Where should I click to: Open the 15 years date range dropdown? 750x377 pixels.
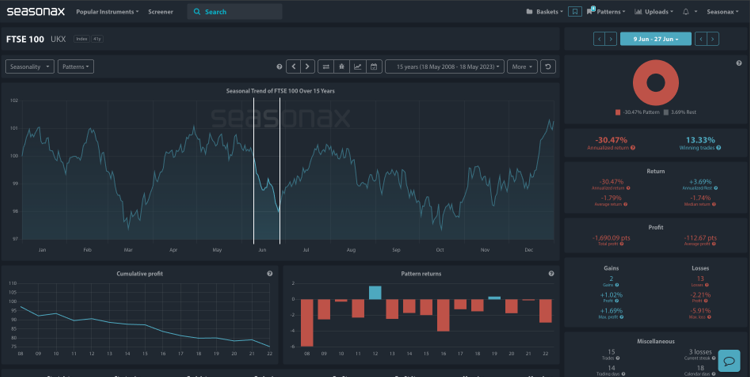[445, 67]
